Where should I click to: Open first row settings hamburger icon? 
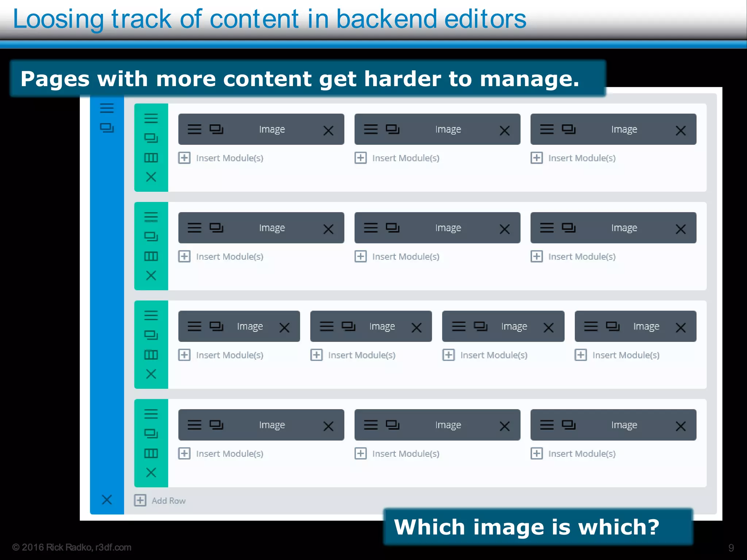(151, 118)
